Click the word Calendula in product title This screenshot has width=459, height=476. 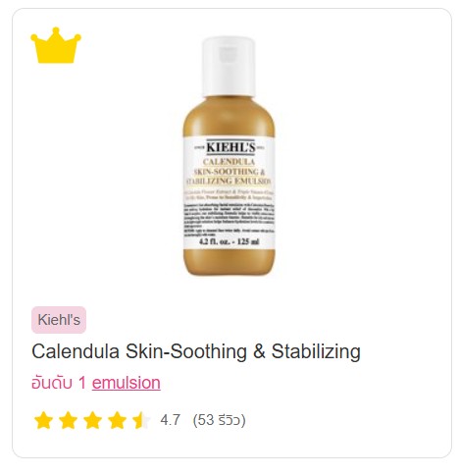[76, 351]
